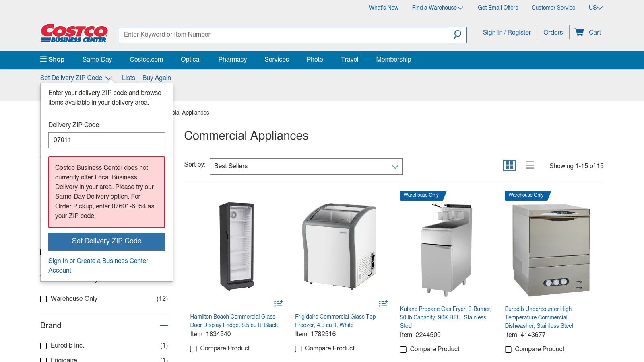Open the Sort by Best Sellers dropdown
Image resolution: width=644 pixels, height=362 pixels.
[306, 167]
